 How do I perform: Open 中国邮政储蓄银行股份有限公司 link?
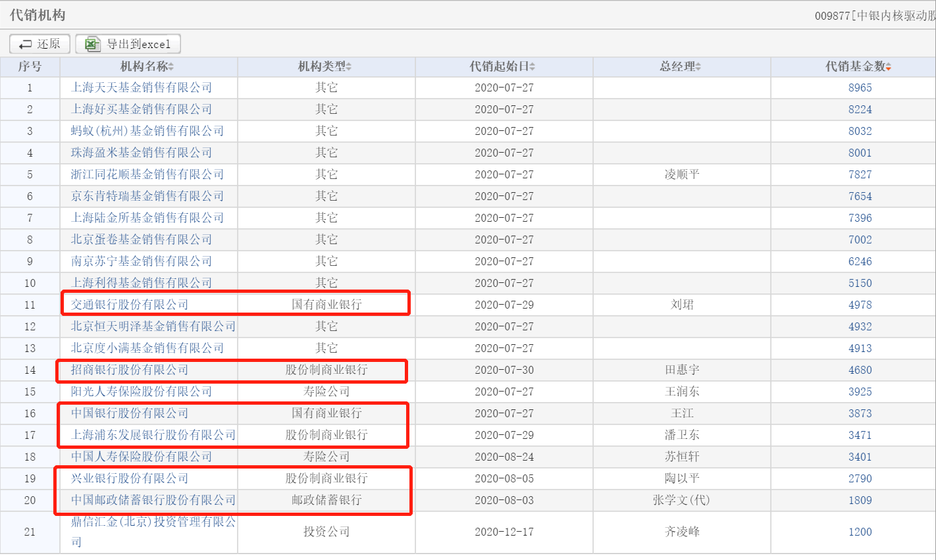click(153, 500)
